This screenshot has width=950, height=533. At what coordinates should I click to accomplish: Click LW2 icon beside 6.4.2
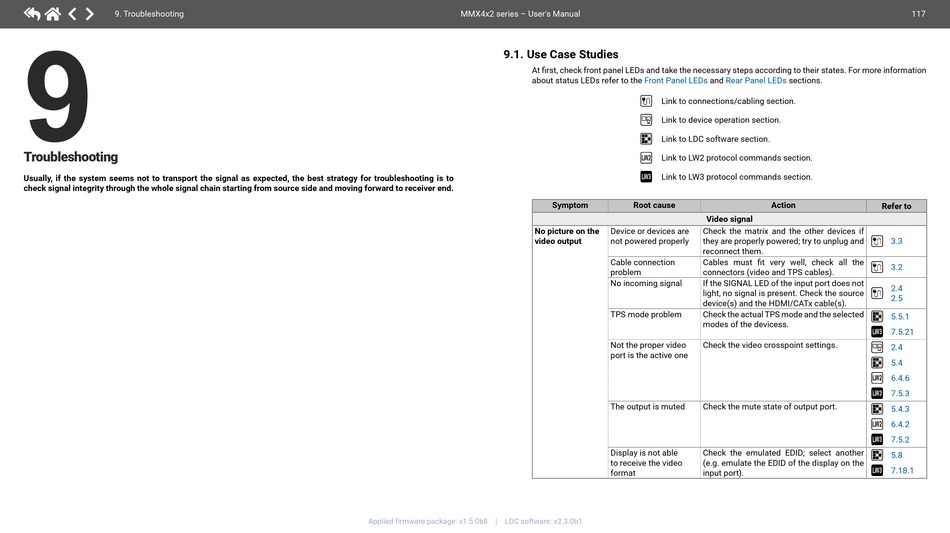click(877, 424)
